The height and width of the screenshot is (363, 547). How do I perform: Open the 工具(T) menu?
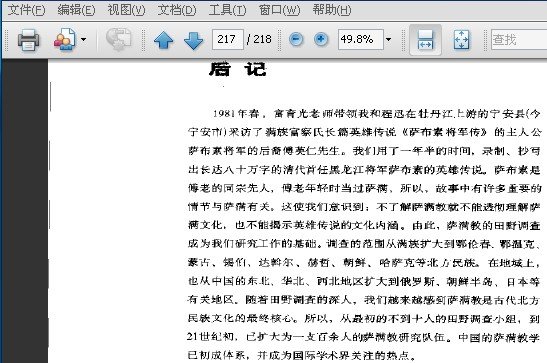(227, 10)
